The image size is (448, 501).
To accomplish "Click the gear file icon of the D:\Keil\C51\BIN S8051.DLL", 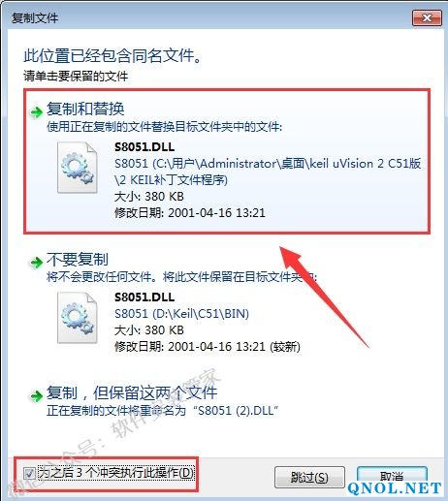I will pyautogui.click(x=78, y=318).
